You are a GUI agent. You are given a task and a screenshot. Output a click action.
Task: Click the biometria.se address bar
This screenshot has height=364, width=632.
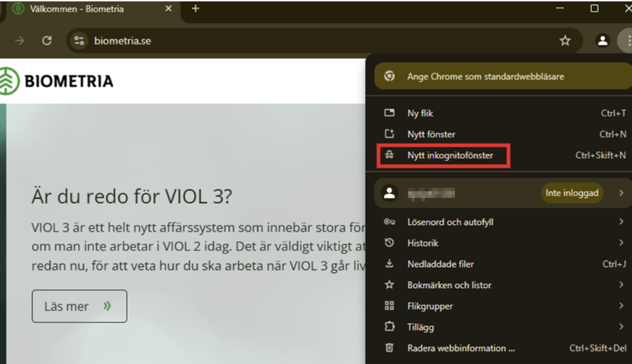324,41
